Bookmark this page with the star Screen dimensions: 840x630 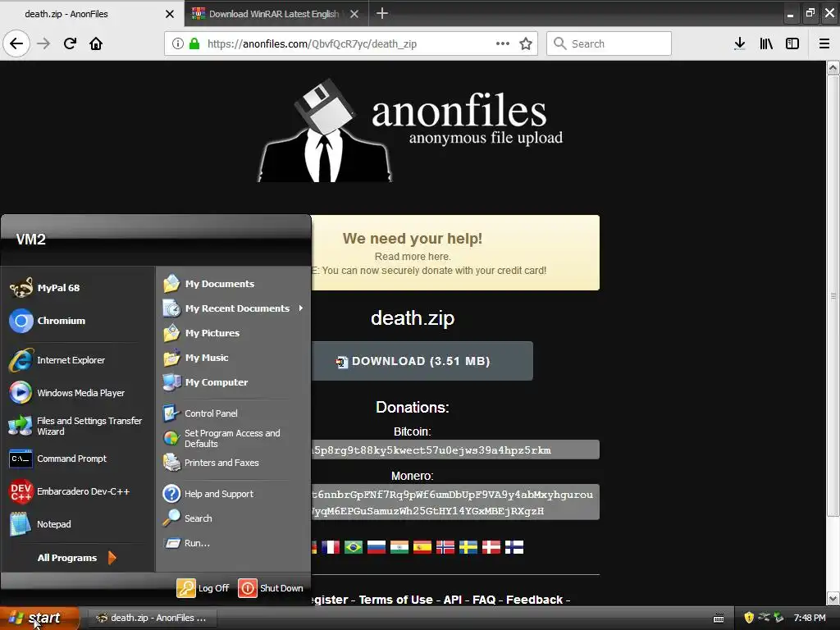(x=526, y=43)
